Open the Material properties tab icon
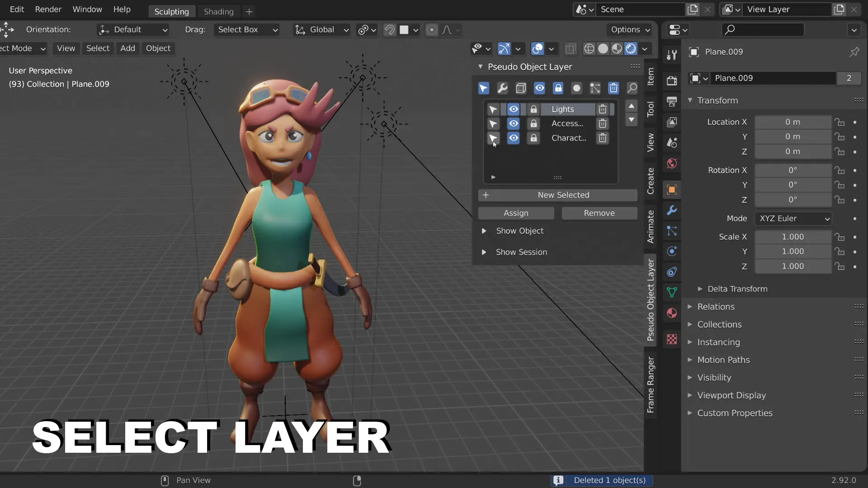 click(672, 313)
